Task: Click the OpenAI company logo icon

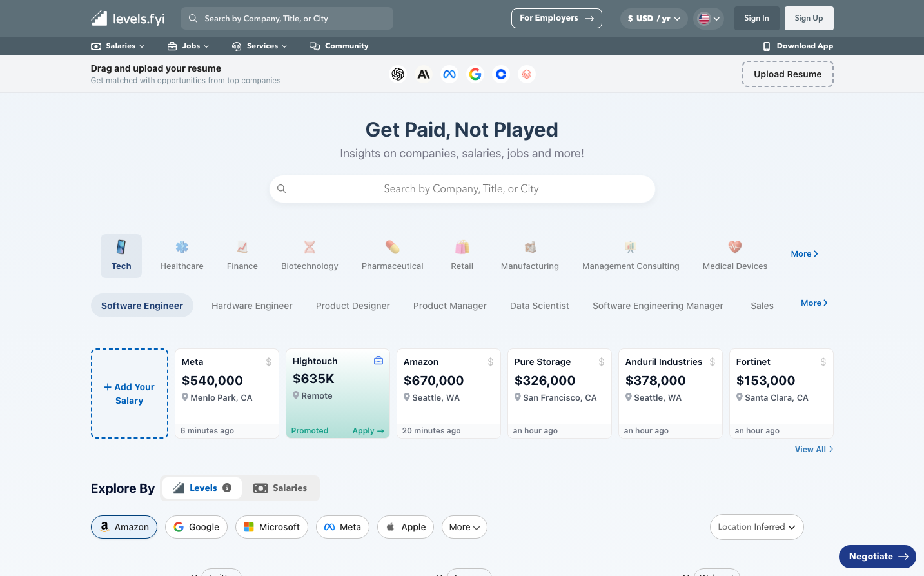Action: pyautogui.click(x=398, y=74)
